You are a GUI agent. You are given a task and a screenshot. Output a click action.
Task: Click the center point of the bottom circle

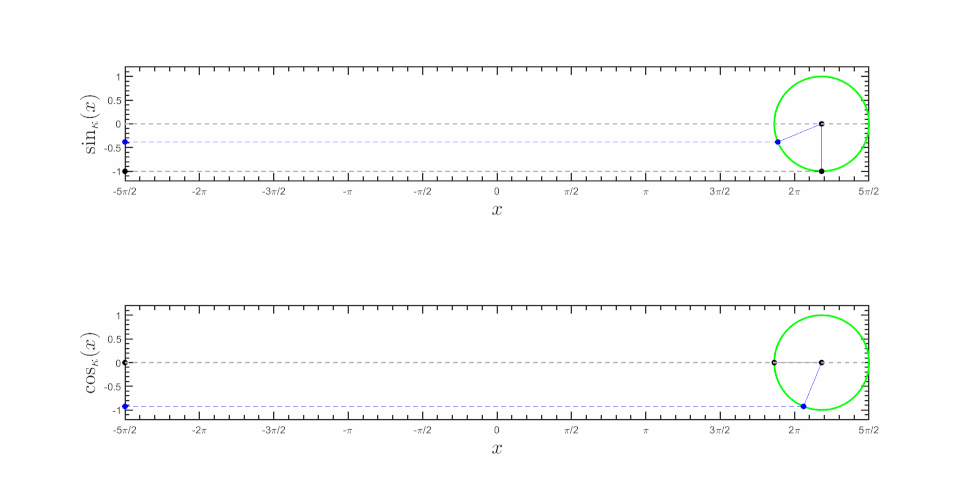[x=821, y=362]
